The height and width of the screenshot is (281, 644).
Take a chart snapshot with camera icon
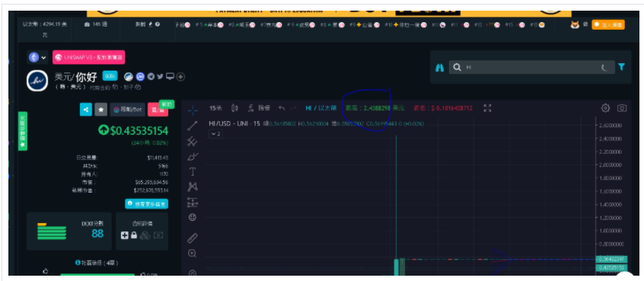click(x=622, y=108)
